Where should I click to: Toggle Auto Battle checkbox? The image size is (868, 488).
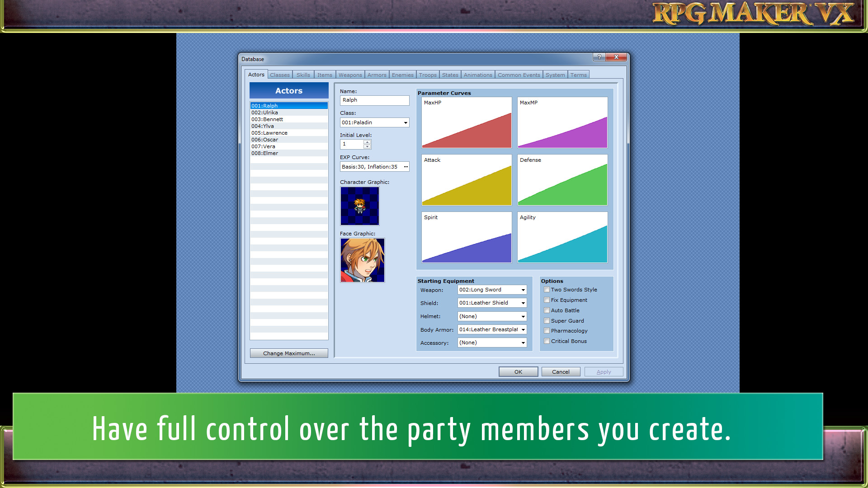click(x=547, y=310)
